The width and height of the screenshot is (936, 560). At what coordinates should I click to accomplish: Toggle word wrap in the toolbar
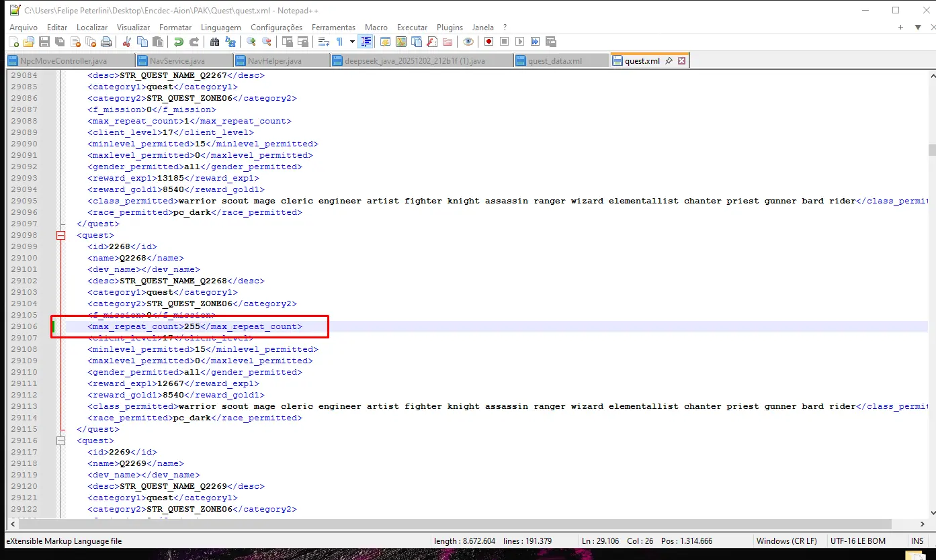(323, 42)
